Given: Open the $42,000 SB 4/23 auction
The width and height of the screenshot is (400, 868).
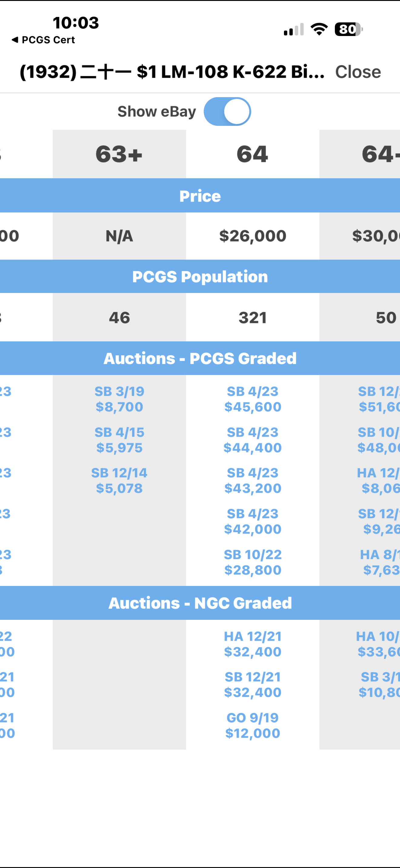Looking at the screenshot, I should click(x=253, y=521).
